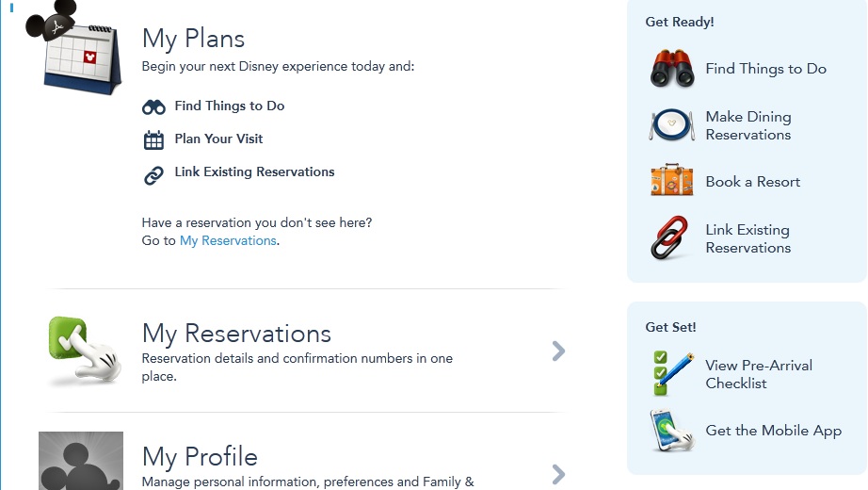Open Make Dining Reservations in Get Ready
Viewport: 868px width, 490px height.
tap(748, 126)
